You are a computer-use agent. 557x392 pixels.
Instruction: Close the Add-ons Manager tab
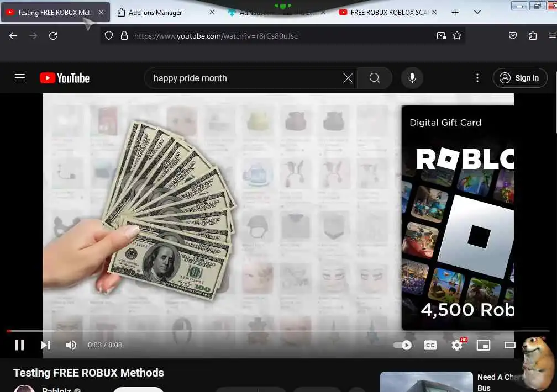212,13
